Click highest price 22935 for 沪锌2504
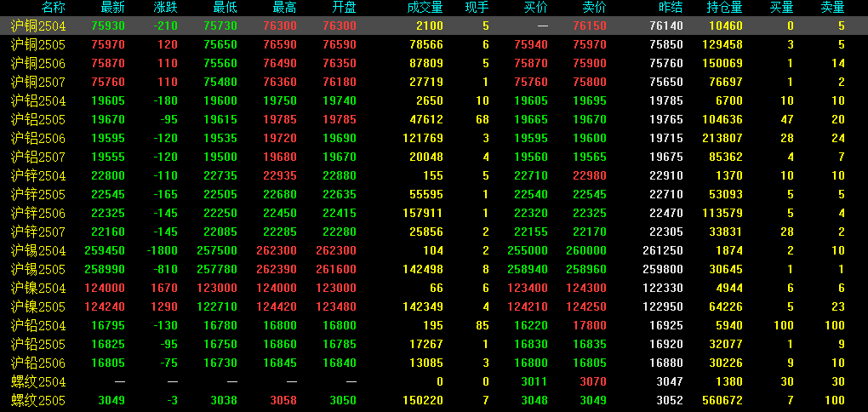The width and height of the screenshot is (868, 412). (x=280, y=175)
